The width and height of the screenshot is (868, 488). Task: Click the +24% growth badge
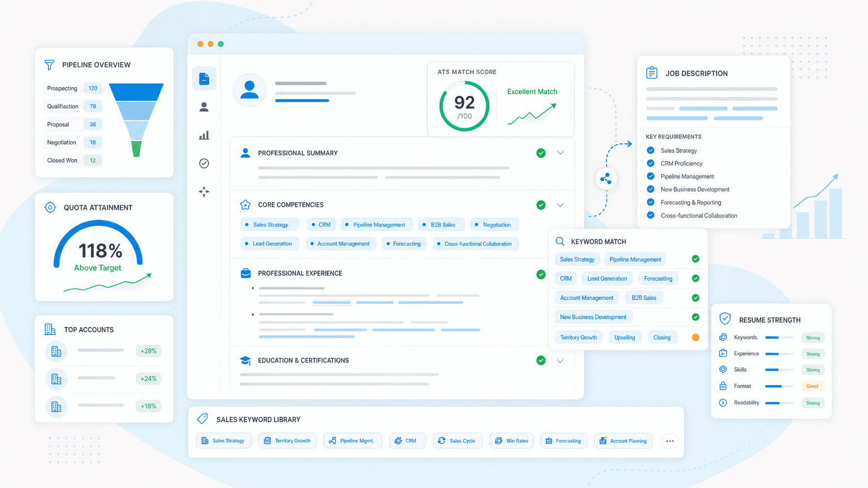[149, 378]
